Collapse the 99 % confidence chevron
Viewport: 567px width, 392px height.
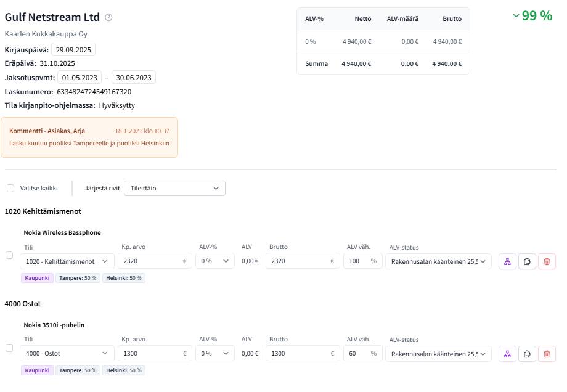pyautogui.click(x=516, y=16)
